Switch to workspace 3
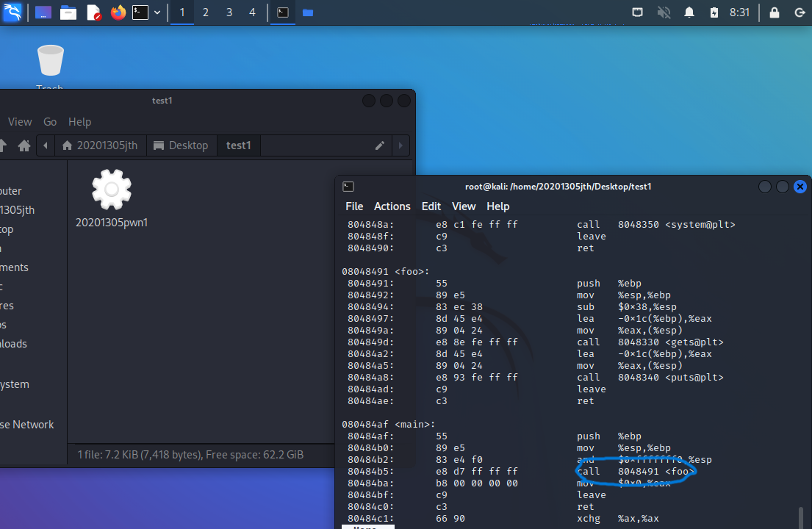Screen dimensions: 812x529 [229, 12]
